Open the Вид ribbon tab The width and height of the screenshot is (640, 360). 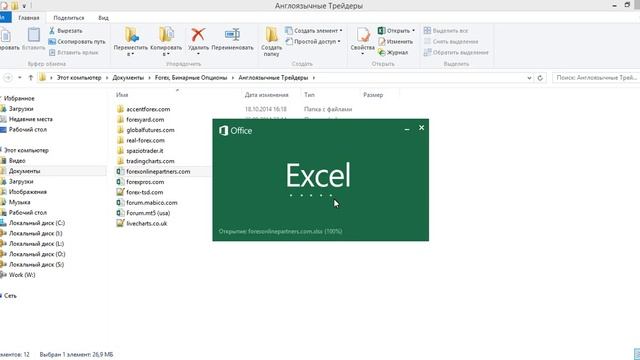[103, 18]
